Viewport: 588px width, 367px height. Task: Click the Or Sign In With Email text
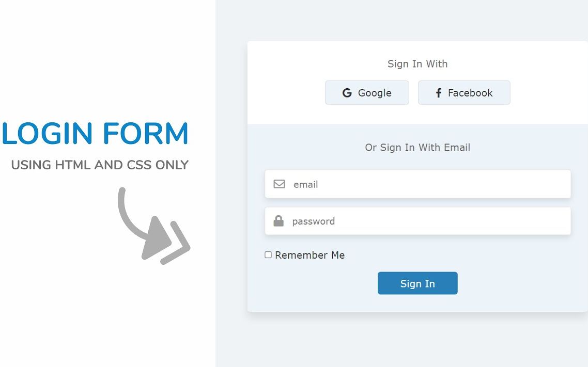[x=417, y=148]
